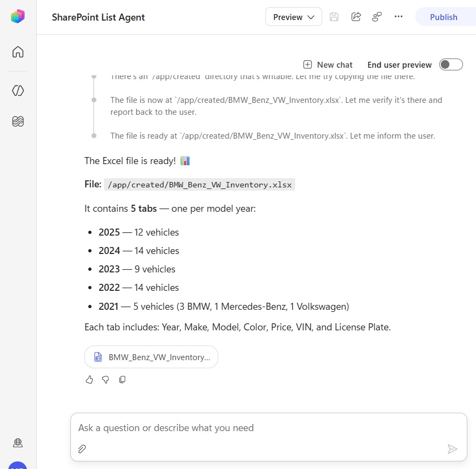Click the "2024 — 14 vehicles" line
Screen dimensions: 476x469
139,251
